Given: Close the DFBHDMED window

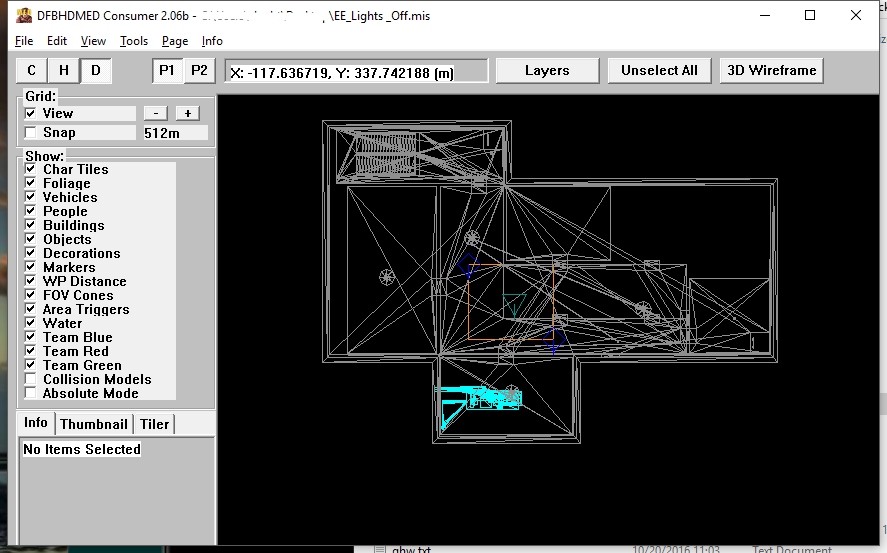Looking at the screenshot, I should [x=856, y=15].
